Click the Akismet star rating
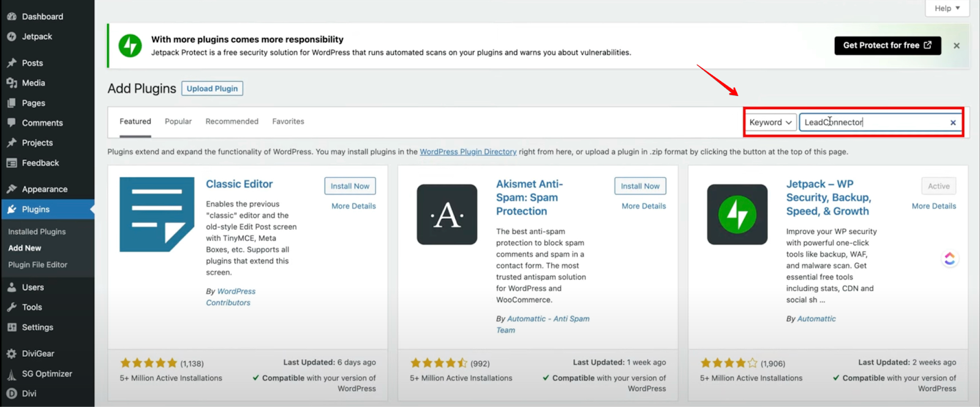This screenshot has height=407, width=980. (x=439, y=363)
